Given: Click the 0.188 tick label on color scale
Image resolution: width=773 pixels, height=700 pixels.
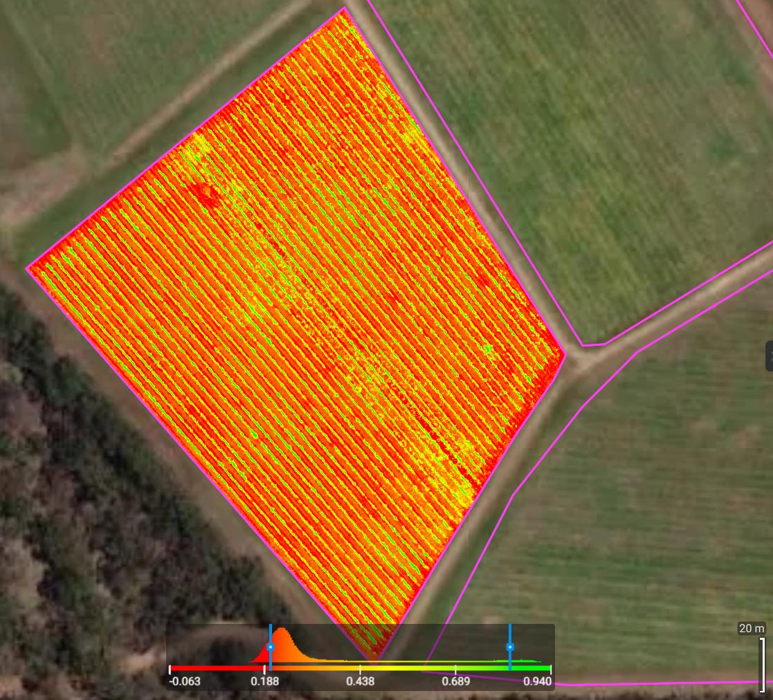Looking at the screenshot, I should click(x=265, y=682).
